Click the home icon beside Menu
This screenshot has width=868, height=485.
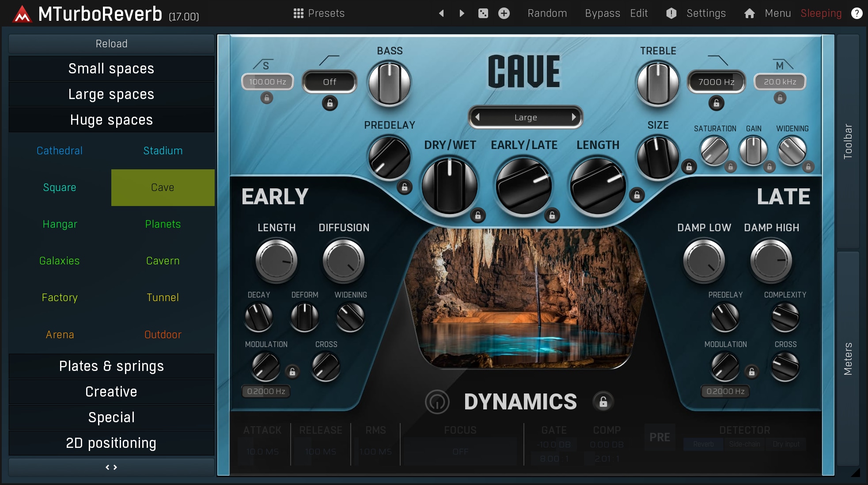(x=749, y=13)
